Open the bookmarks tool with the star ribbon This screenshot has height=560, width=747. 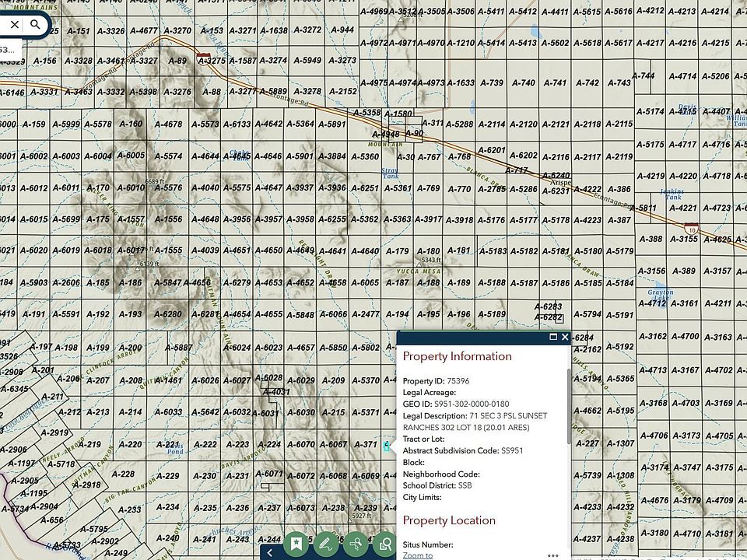tap(296, 544)
